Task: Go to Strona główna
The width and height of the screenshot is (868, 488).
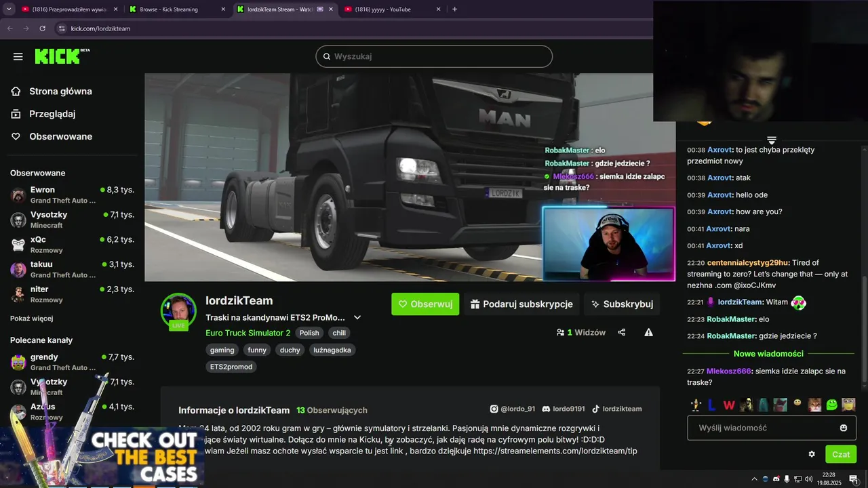Action: click(x=60, y=91)
